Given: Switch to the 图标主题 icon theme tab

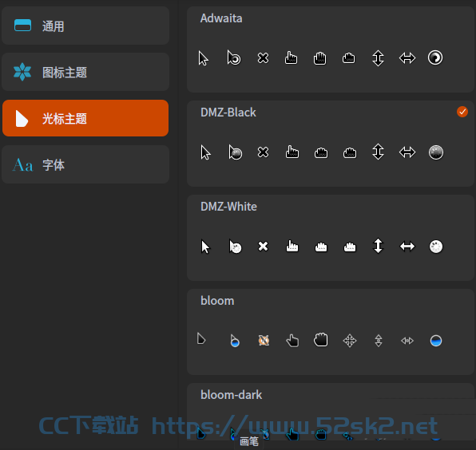Looking at the screenshot, I should tap(85, 72).
